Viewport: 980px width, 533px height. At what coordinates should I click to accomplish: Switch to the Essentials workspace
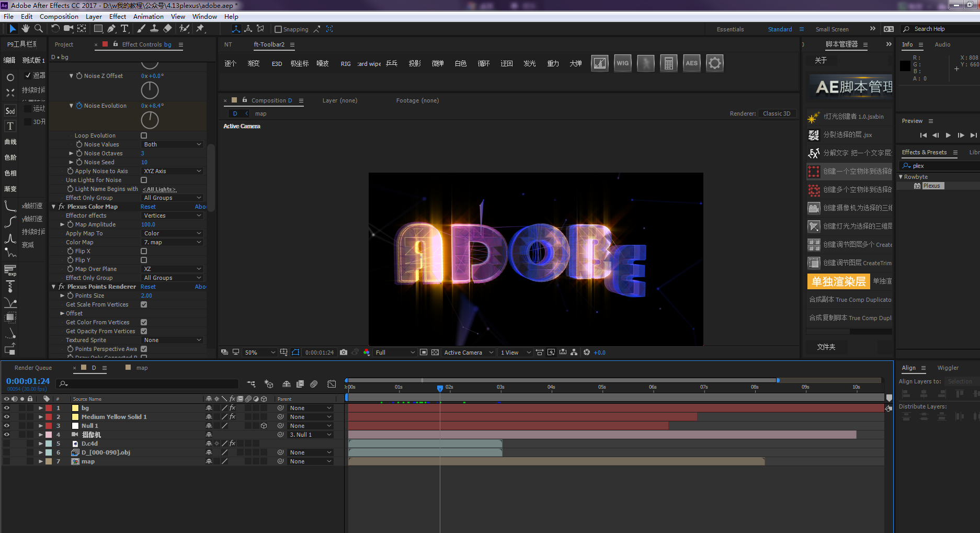pyautogui.click(x=730, y=29)
